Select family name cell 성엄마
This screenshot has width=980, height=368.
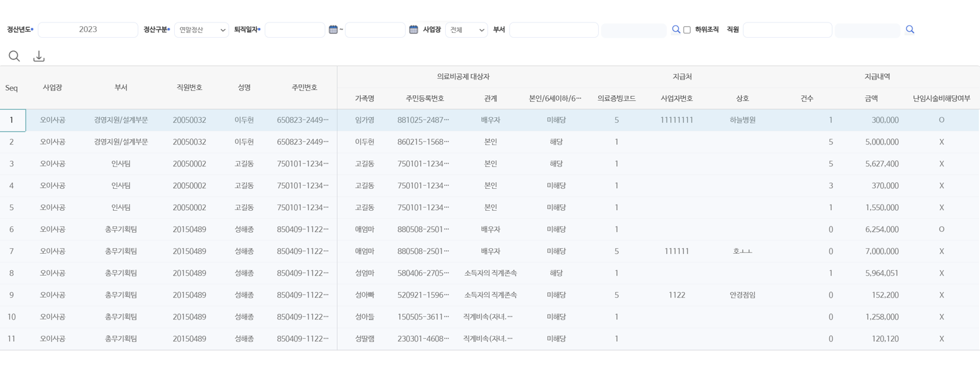tap(364, 273)
